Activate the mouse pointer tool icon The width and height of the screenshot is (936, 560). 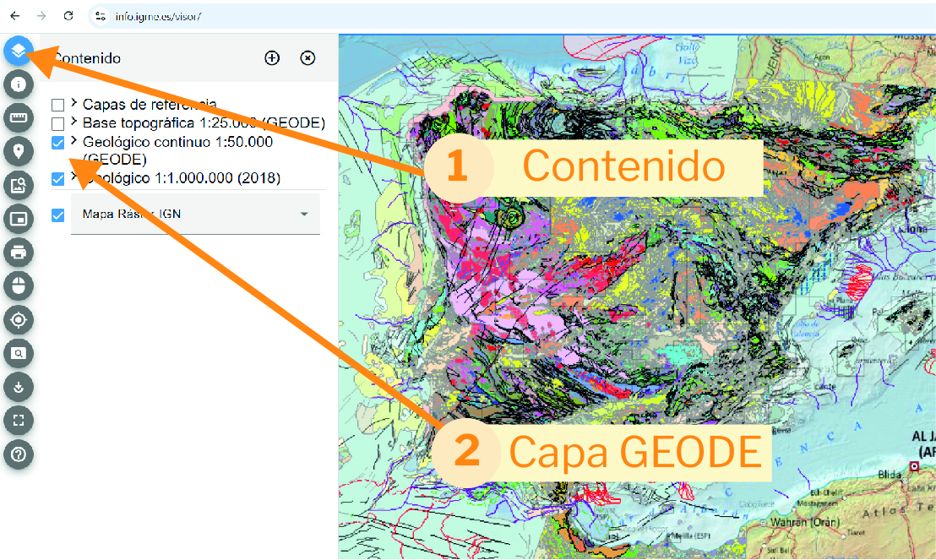tap(19, 285)
